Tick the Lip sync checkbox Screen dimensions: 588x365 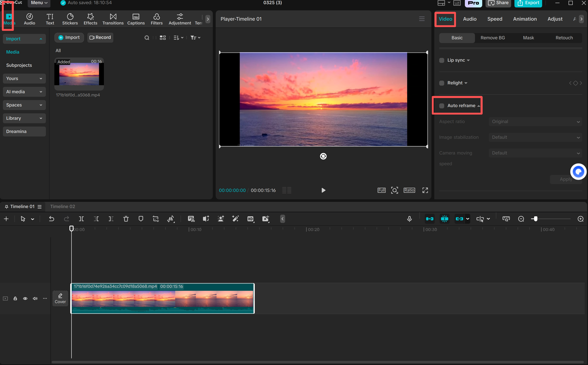point(442,60)
